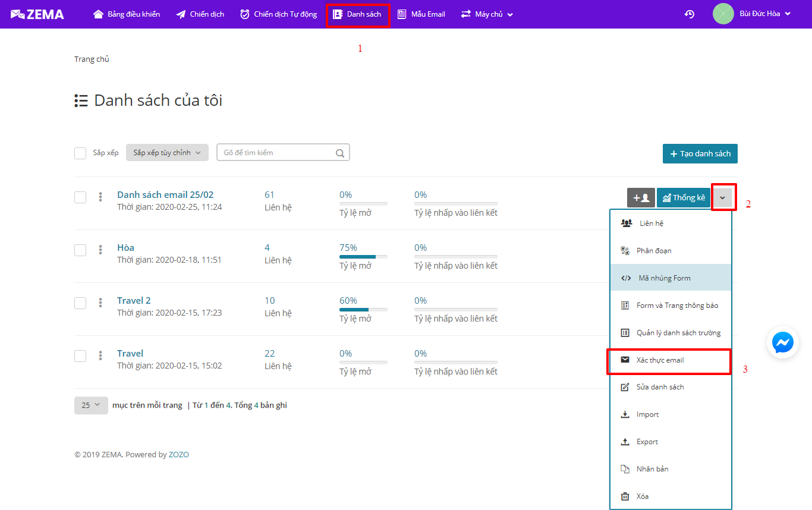Image resolution: width=812 pixels, height=510 pixels.
Task: Click Tạo danh sách button
Action: click(x=700, y=153)
